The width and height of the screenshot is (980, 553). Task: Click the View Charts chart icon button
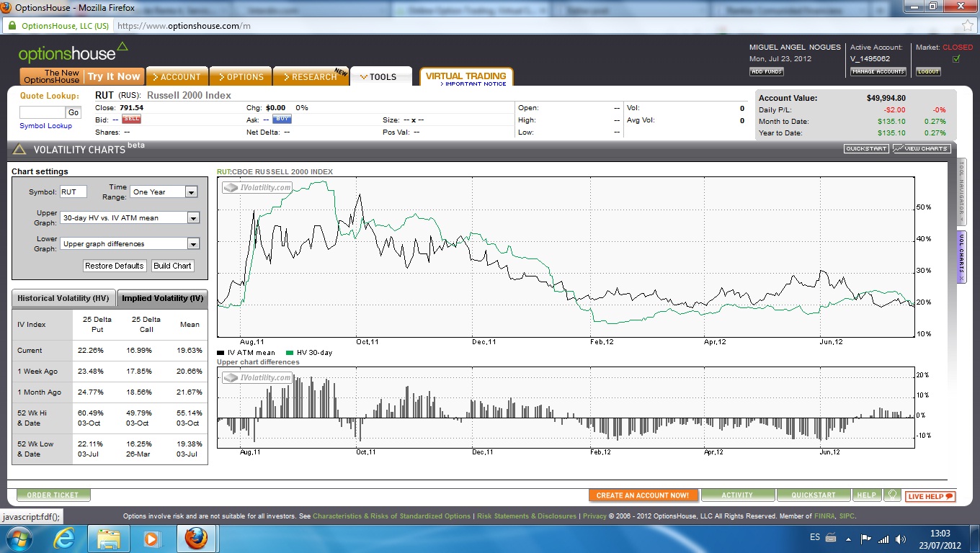coord(922,148)
